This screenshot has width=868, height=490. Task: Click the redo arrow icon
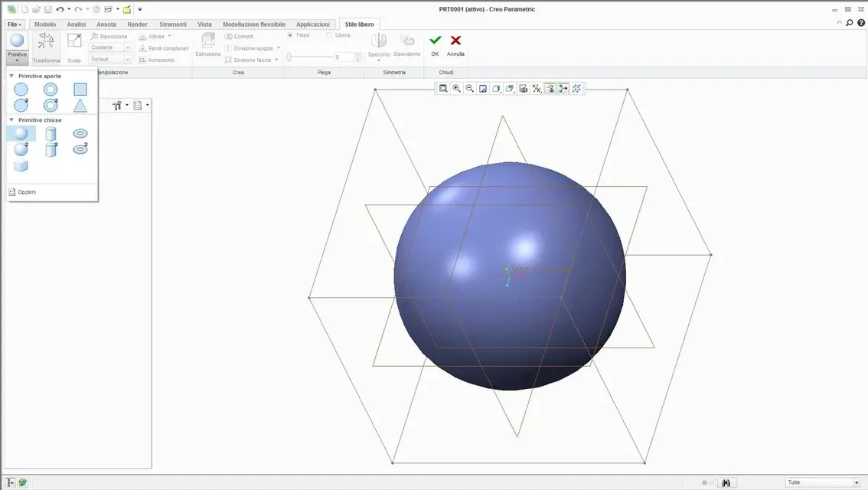pyautogui.click(x=78, y=9)
